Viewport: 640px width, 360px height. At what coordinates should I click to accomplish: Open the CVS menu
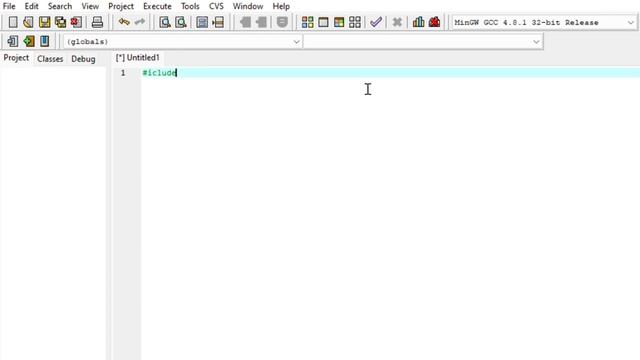click(216, 6)
